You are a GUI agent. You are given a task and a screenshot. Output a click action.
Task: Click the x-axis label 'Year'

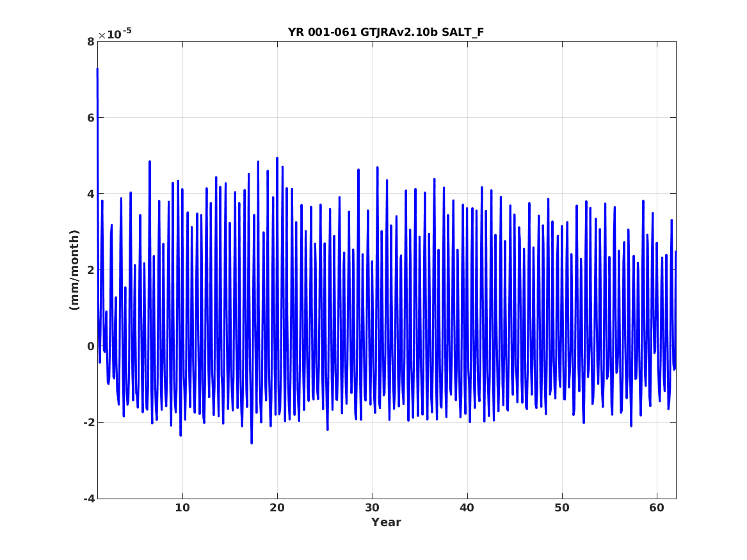coord(387,522)
